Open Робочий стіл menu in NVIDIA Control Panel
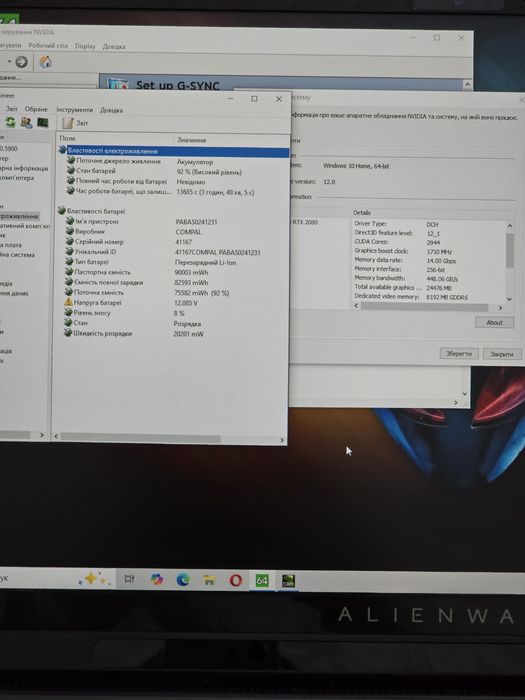The width and height of the screenshot is (525, 700). [48, 46]
